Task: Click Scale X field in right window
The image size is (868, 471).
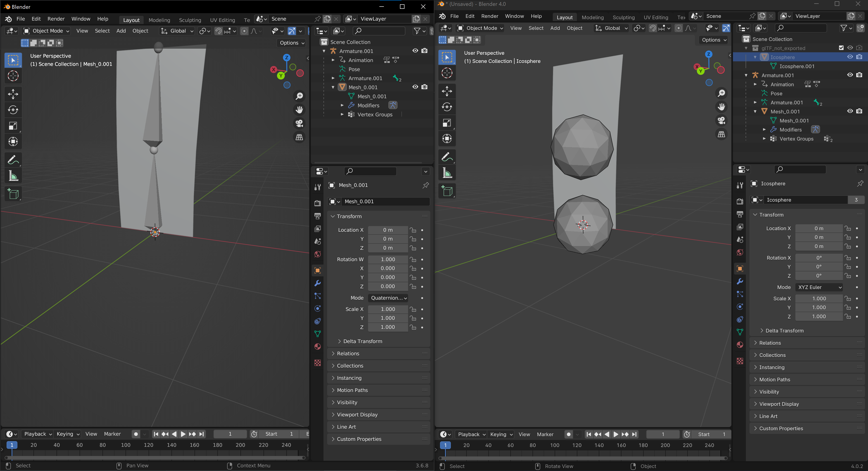Action: click(818, 298)
